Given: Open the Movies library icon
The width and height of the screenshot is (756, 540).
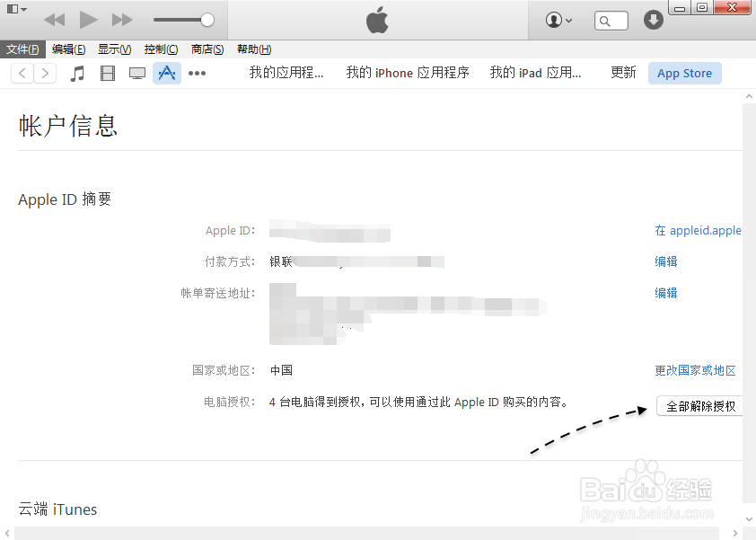Looking at the screenshot, I should (108, 73).
